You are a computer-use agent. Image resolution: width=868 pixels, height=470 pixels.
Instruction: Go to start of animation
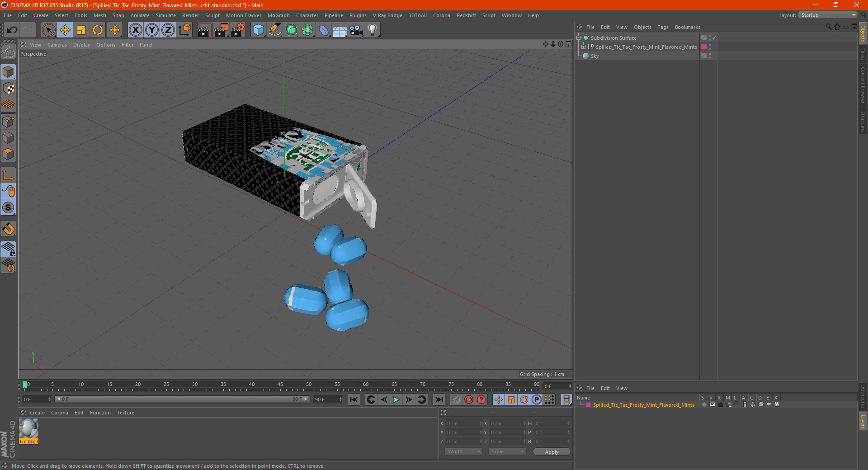354,399
